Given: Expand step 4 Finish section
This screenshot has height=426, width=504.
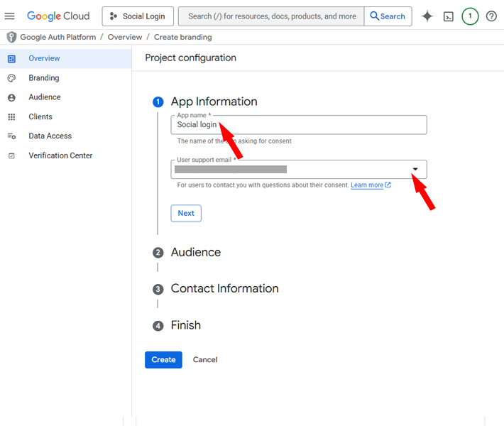Looking at the screenshot, I should point(186,325).
